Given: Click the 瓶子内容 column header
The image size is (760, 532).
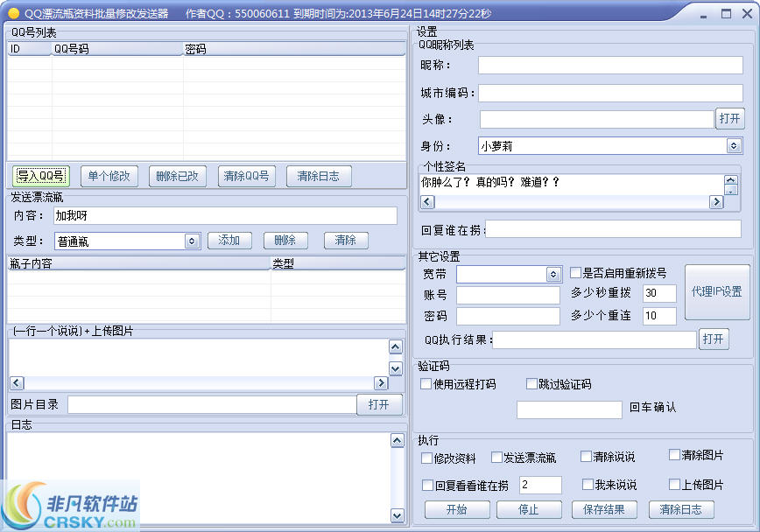Looking at the screenshot, I should (x=138, y=263).
